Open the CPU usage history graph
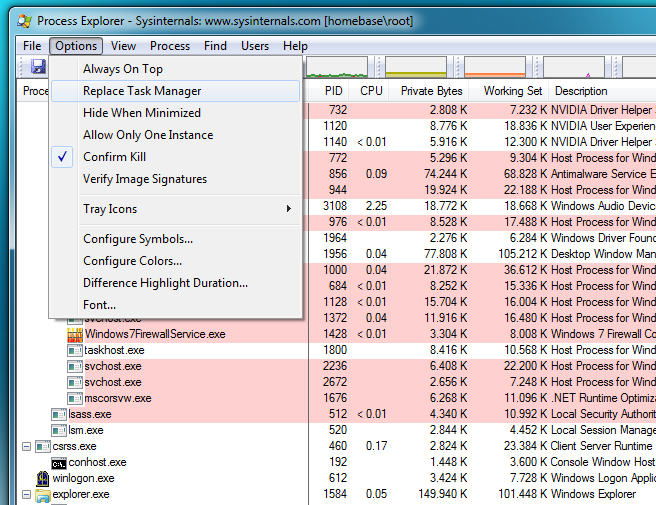 [337, 67]
